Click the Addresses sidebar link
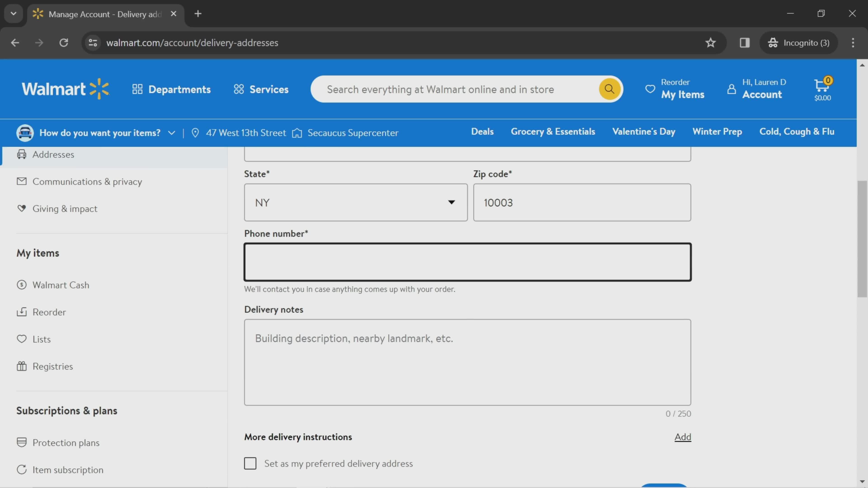 pos(53,154)
